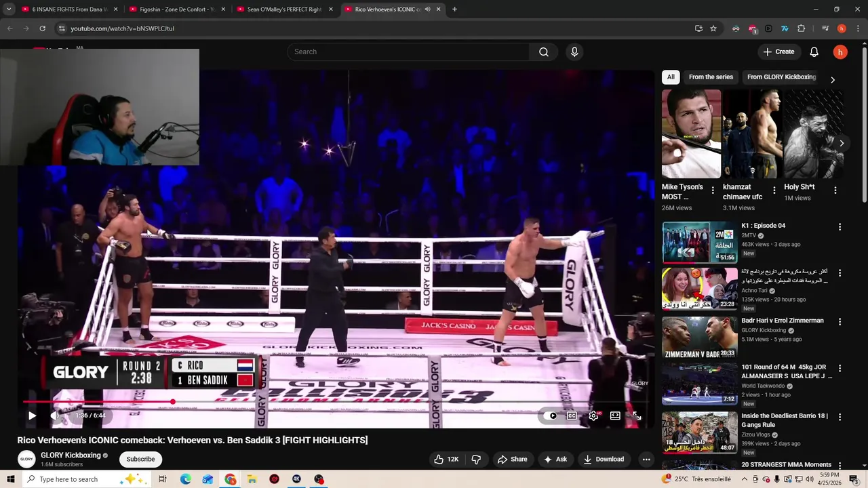Open options for Badr Hari v Errol Zimmerman
The image size is (868, 488).
tap(840, 322)
